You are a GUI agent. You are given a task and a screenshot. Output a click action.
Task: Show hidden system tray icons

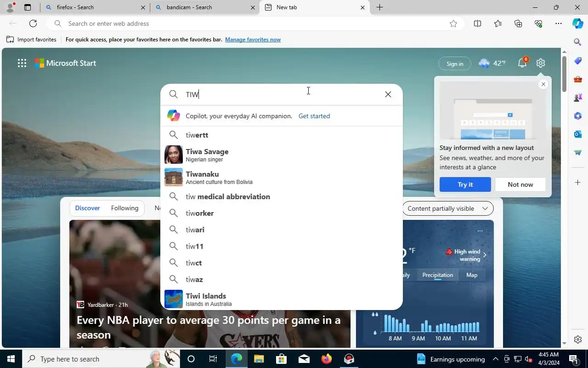click(495, 359)
